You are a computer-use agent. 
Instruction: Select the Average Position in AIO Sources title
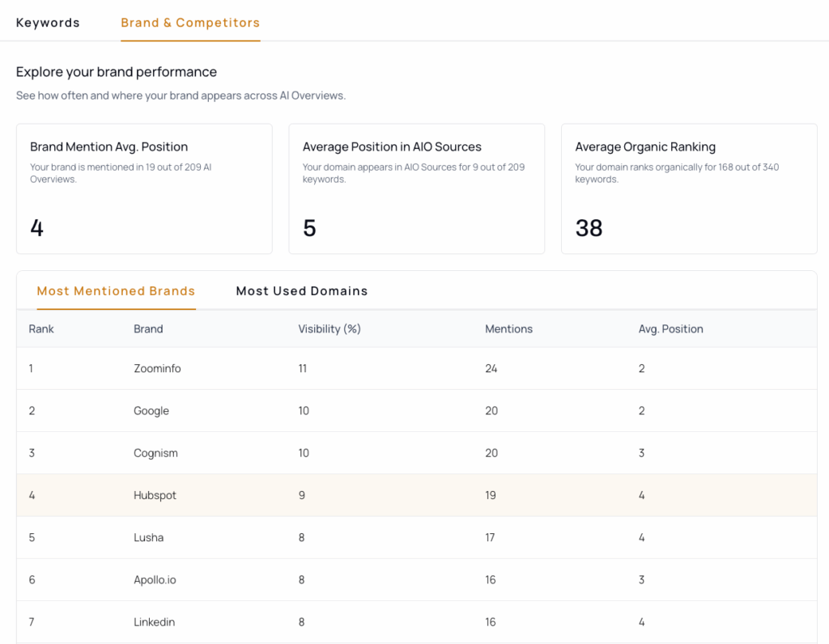392,147
